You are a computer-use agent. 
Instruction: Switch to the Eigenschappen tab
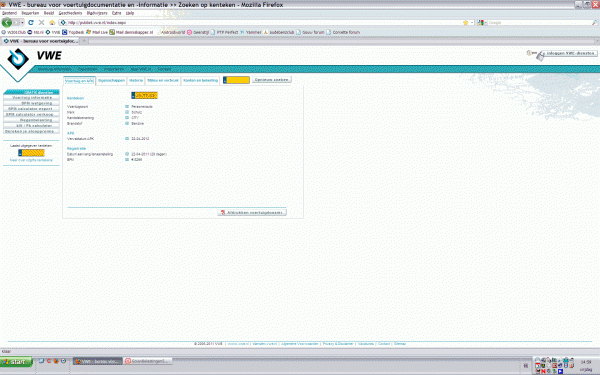click(x=111, y=80)
